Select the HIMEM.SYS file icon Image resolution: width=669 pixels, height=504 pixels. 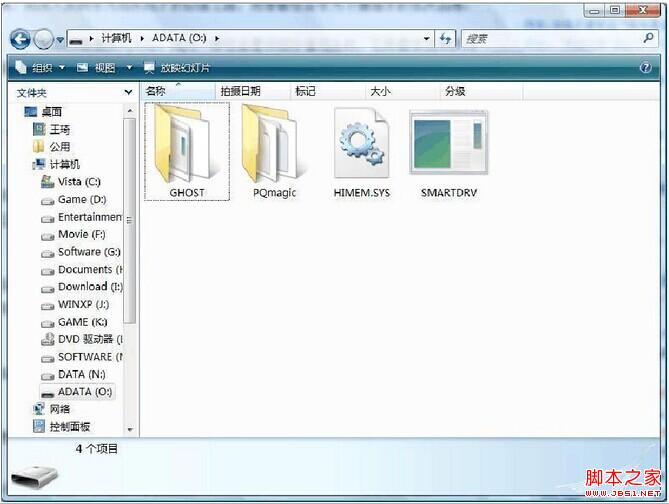tap(362, 143)
